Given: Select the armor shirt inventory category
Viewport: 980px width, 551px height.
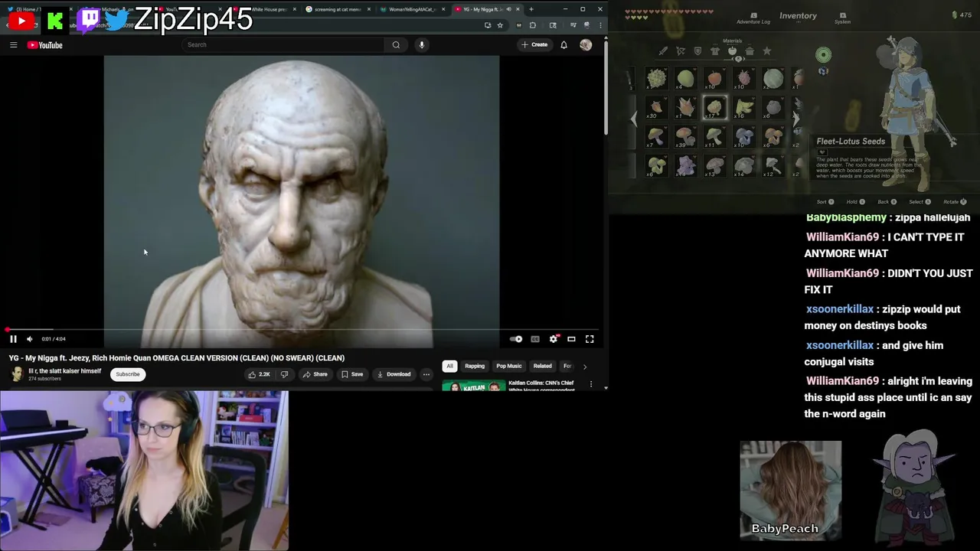Looking at the screenshot, I should point(715,51).
